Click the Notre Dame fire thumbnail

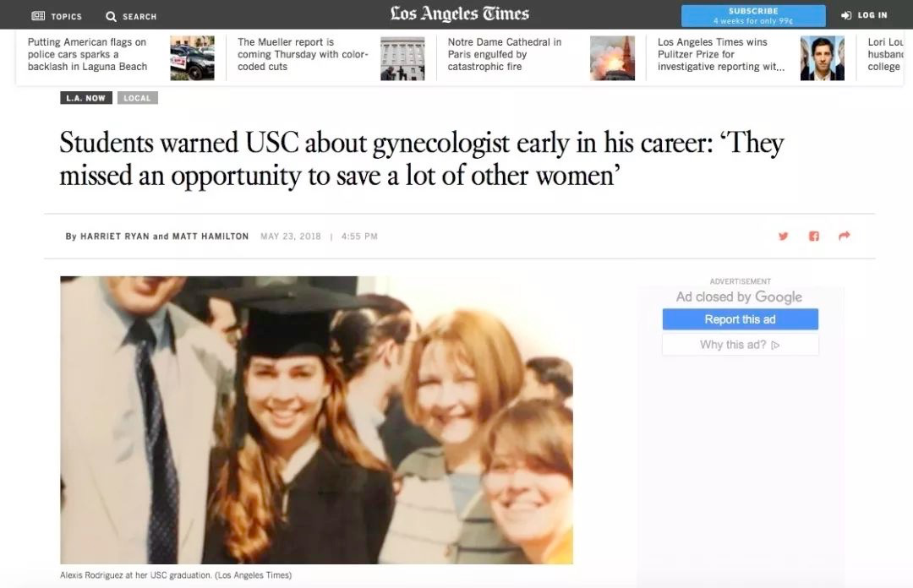[612, 58]
